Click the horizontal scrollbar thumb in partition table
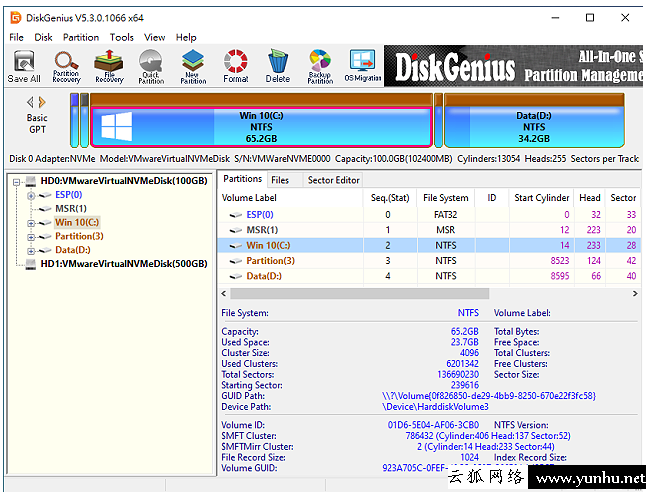Viewport: 649px width, 500px height. pos(359,293)
